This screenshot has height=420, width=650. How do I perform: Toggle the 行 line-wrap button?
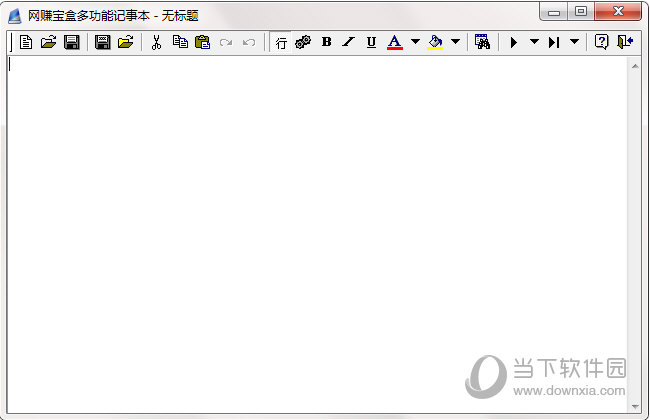tap(281, 42)
